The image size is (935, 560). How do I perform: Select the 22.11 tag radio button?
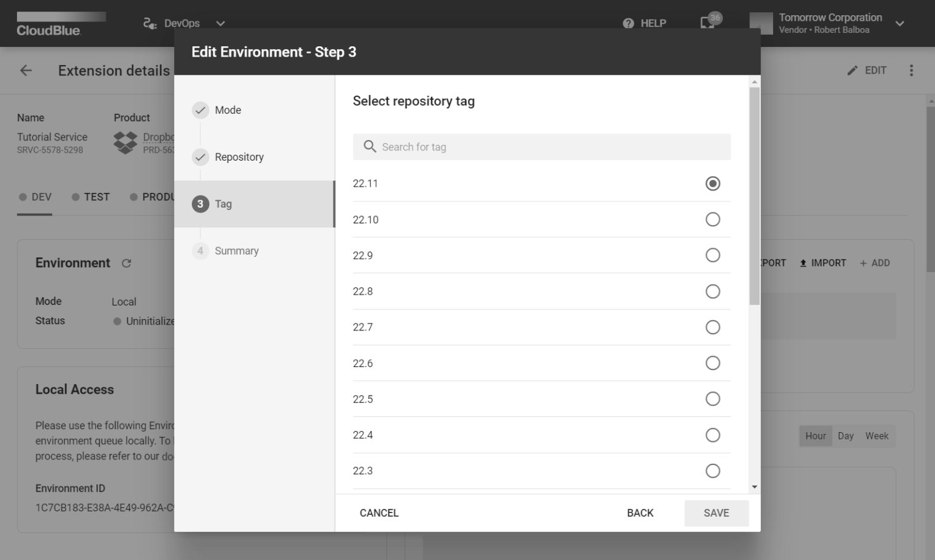coord(712,183)
